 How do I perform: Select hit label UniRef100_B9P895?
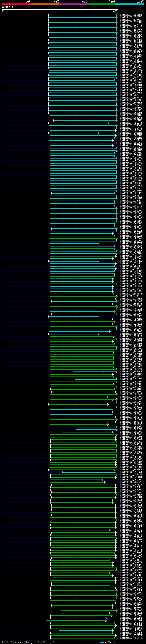pos(131,379)
